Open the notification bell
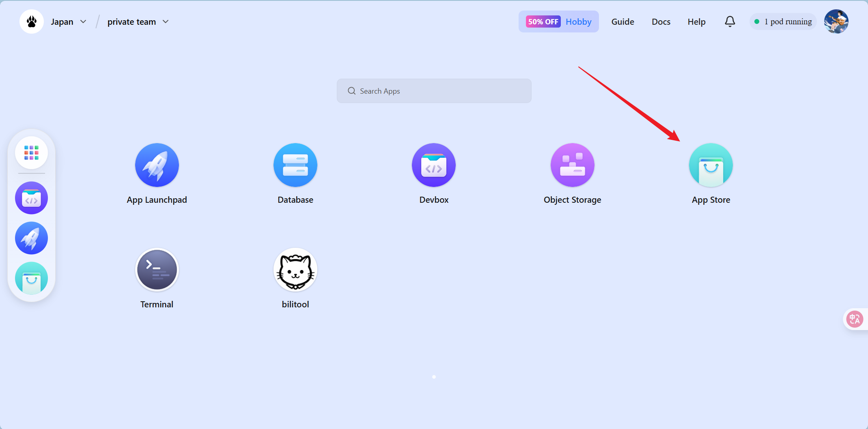This screenshot has height=429, width=868. [730, 21]
